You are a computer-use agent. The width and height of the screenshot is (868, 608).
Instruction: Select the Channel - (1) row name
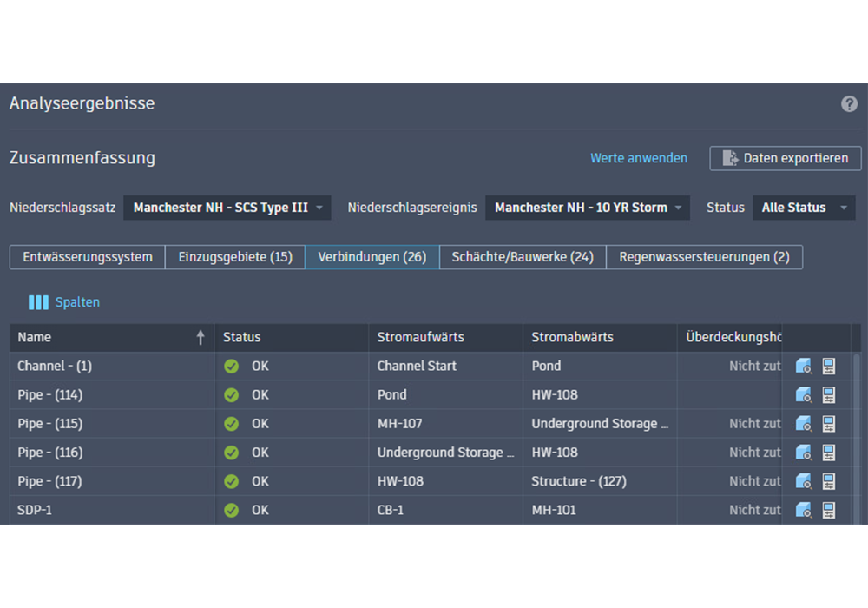(55, 366)
